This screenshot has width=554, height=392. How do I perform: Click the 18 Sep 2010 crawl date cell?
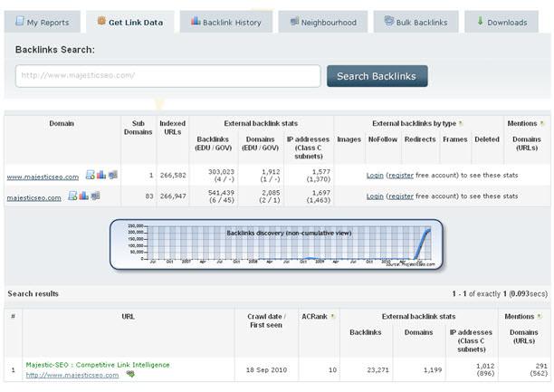(x=266, y=369)
